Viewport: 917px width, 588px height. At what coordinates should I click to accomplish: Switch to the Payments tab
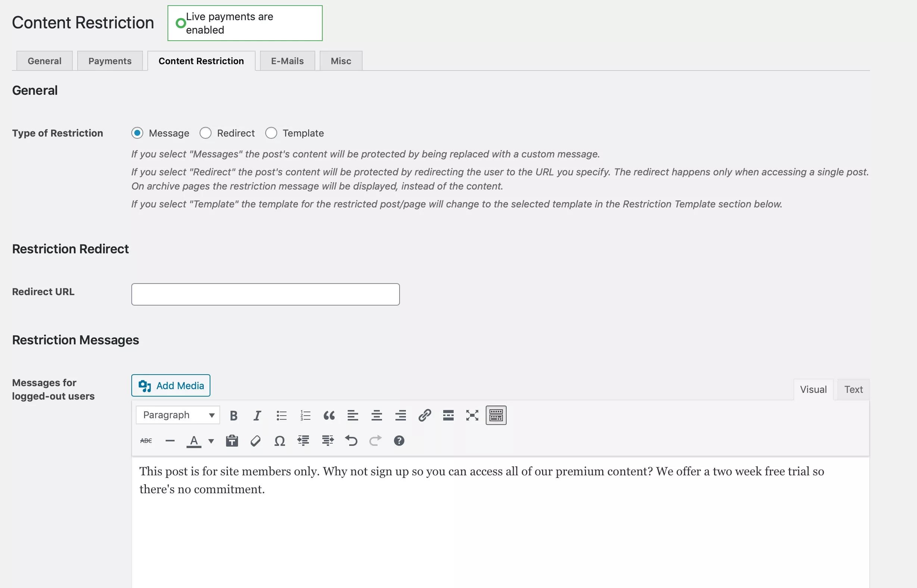click(x=110, y=61)
